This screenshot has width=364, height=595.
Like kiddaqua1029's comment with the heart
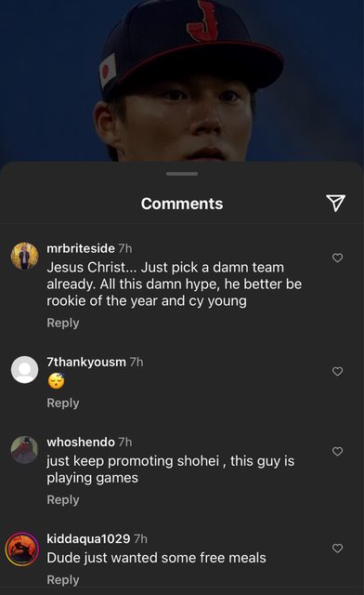(337, 548)
